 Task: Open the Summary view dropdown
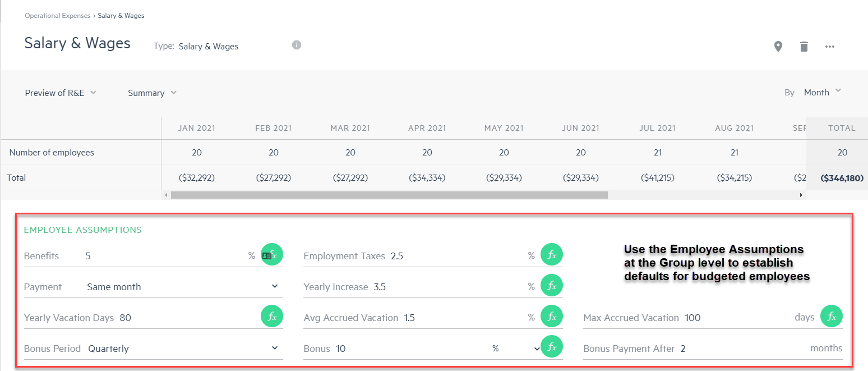[x=152, y=93]
